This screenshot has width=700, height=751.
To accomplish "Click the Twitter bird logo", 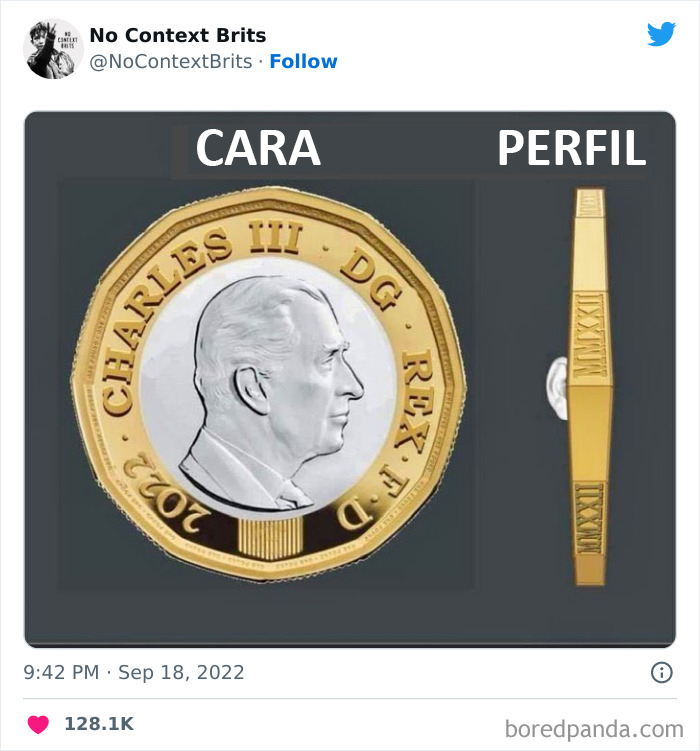I will (x=661, y=35).
